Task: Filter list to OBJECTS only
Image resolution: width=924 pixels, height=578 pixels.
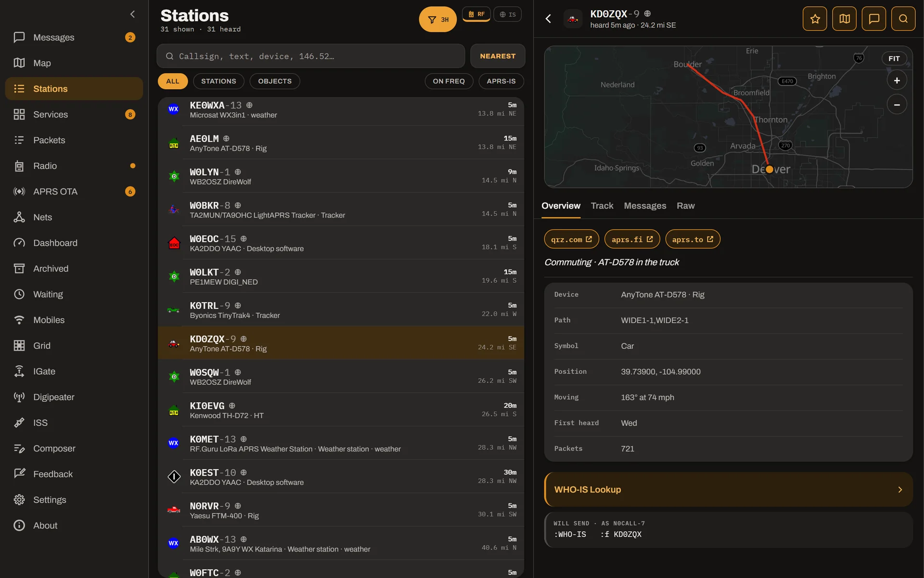Action: [x=275, y=81]
